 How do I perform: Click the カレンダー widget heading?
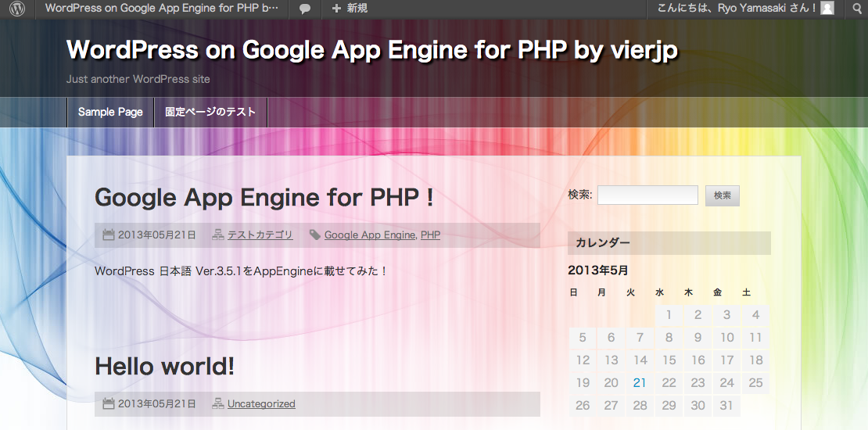(669, 243)
